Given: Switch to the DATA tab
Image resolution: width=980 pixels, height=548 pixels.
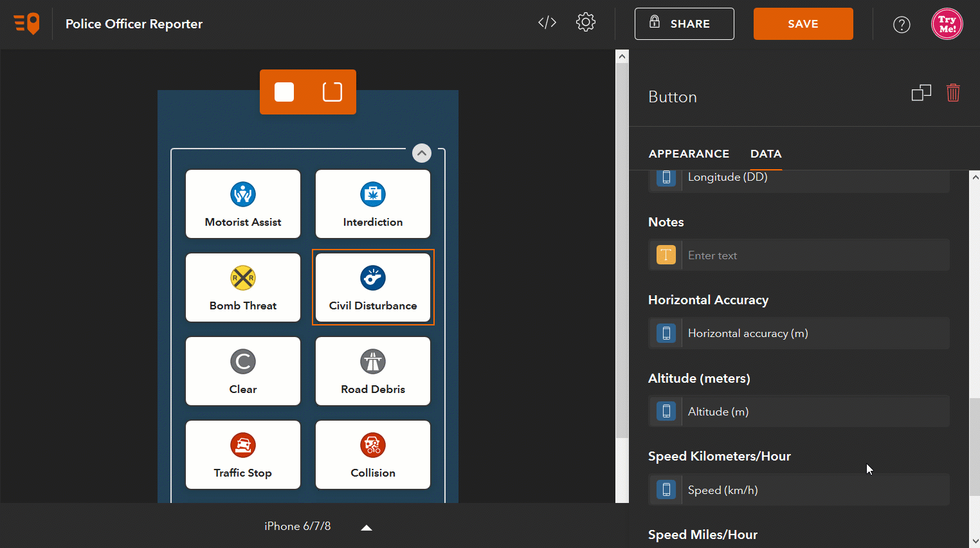Looking at the screenshot, I should click(x=766, y=154).
